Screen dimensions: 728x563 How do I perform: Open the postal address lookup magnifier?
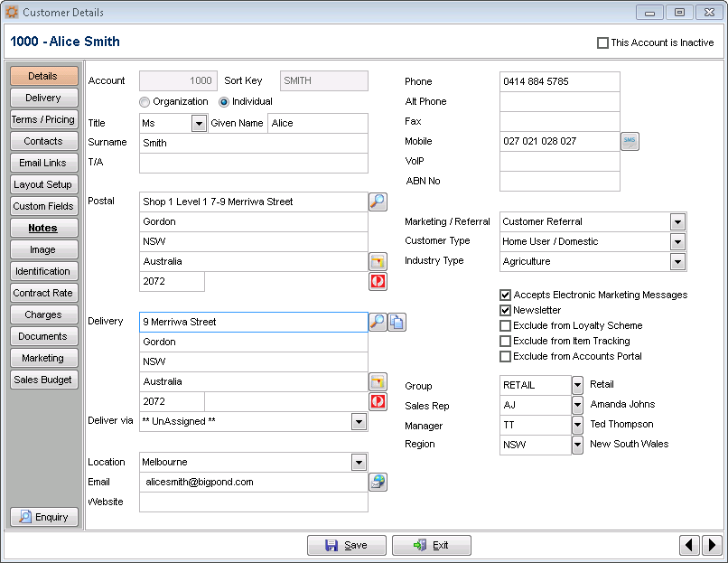[x=378, y=201]
